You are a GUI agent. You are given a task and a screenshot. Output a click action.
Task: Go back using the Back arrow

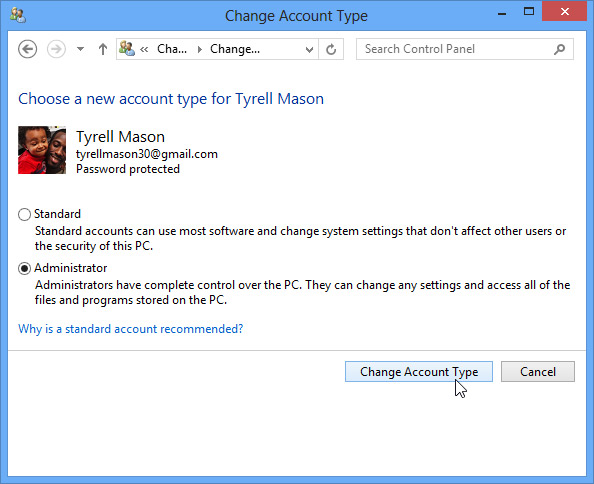(x=27, y=49)
